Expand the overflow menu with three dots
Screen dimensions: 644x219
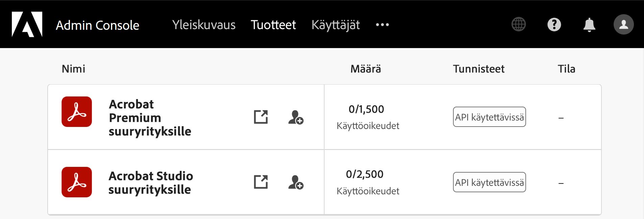(x=383, y=25)
